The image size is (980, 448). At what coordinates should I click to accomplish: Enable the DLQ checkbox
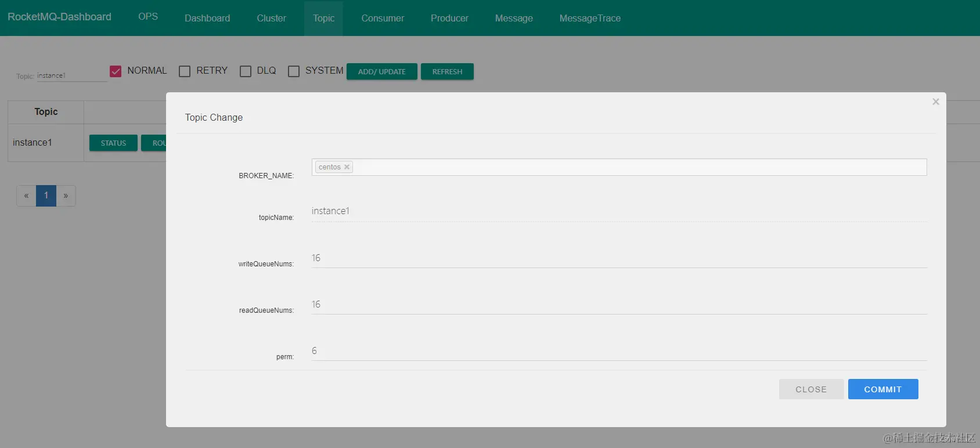[246, 71]
